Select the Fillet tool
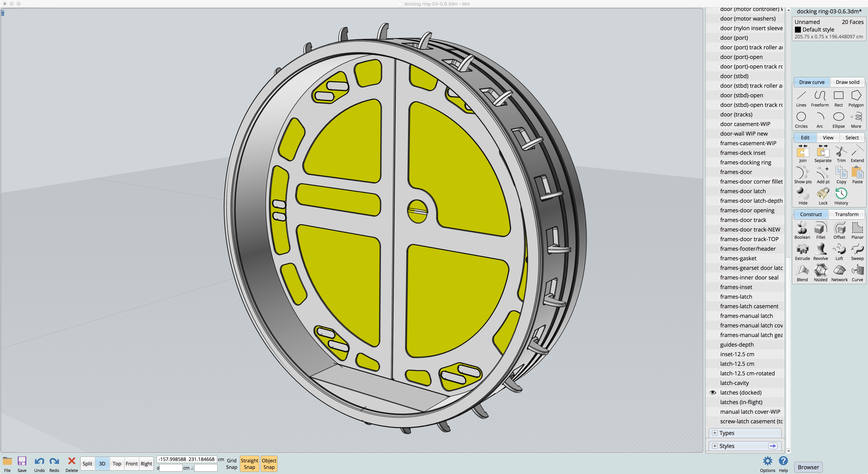Image resolution: width=868 pixels, height=474 pixels. coord(821,230)
